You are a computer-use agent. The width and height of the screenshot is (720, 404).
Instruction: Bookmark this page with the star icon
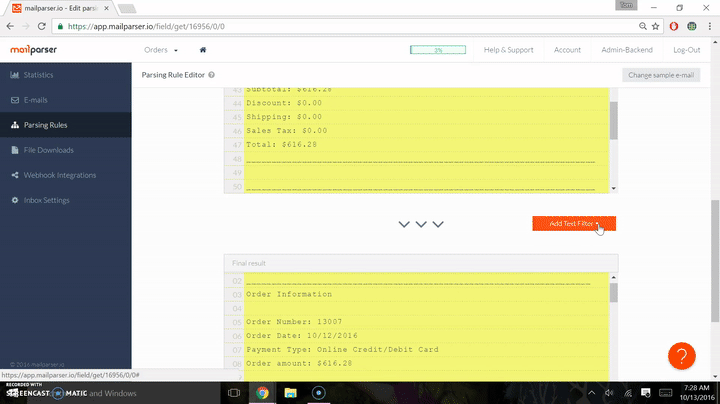(x=654, y=26)
